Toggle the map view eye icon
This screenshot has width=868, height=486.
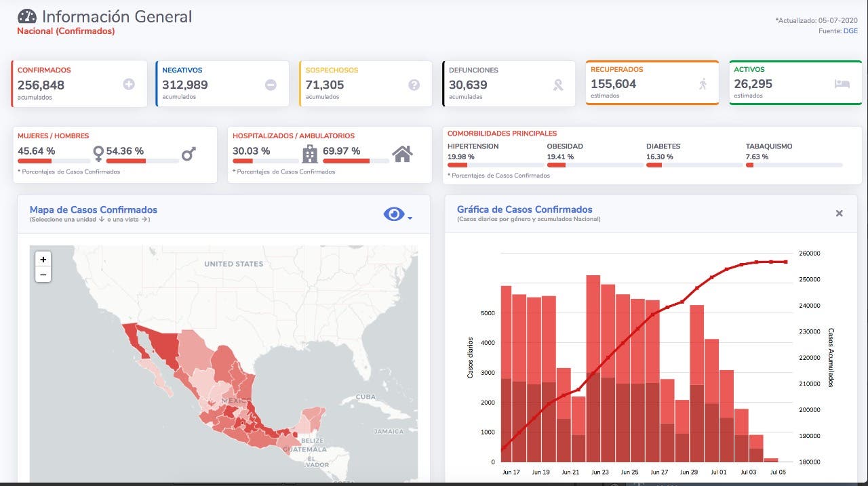393,214
